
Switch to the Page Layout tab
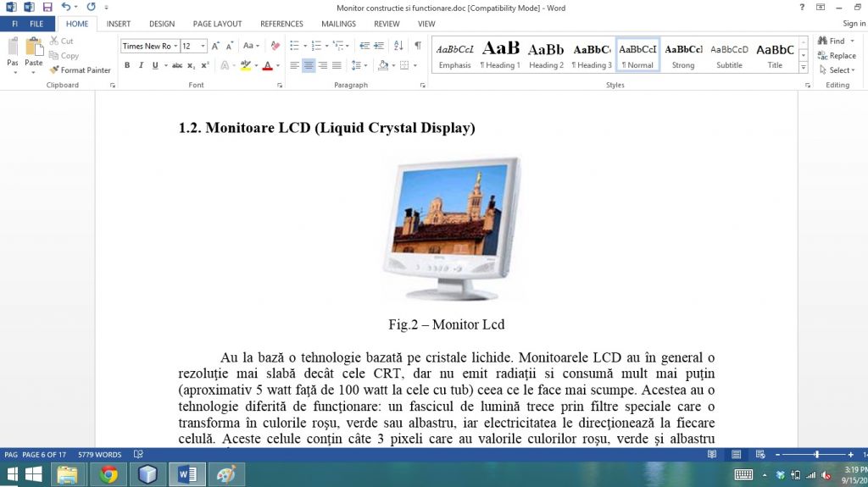(217, 24)
